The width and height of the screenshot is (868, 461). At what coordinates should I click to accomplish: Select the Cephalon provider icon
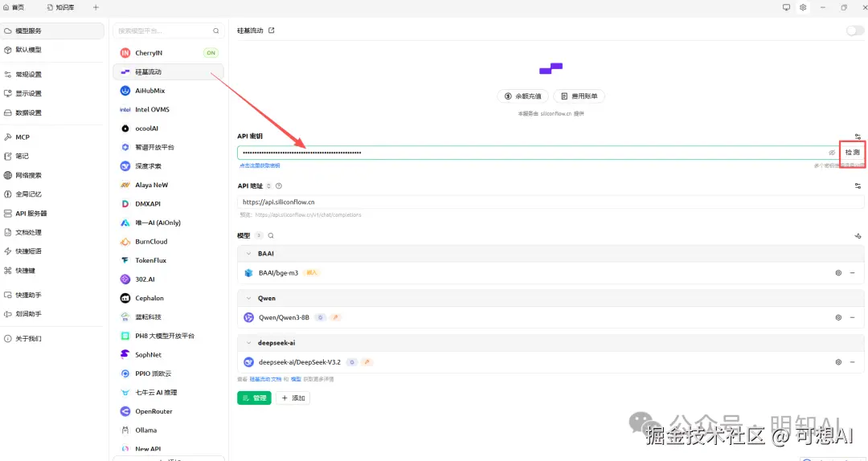point(125,298)
